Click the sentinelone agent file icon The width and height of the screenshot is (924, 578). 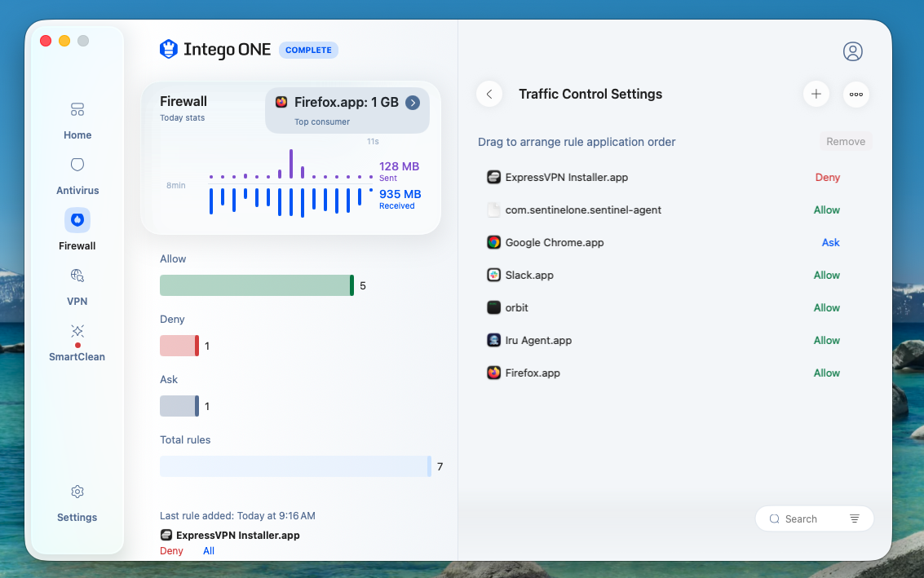[494, 210]
